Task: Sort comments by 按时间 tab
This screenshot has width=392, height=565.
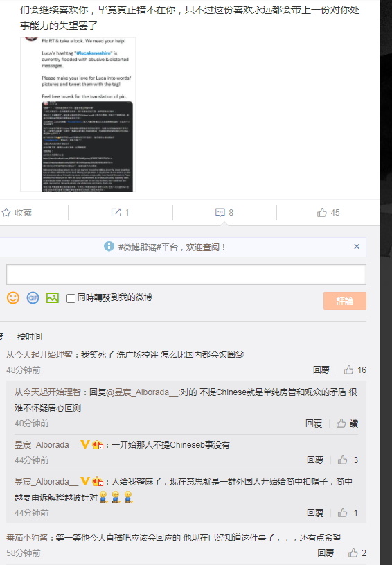Action: 30,337
